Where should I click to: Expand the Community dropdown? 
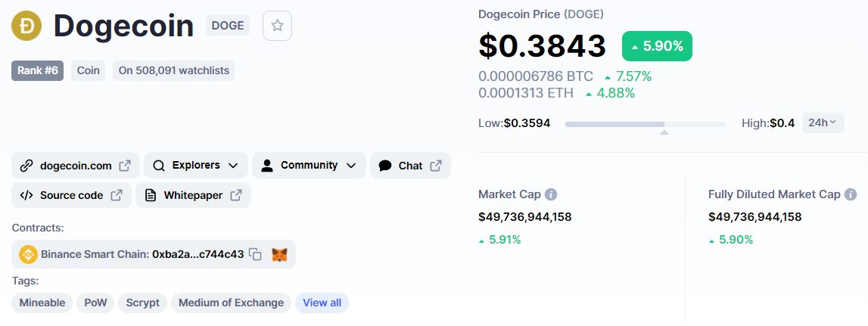click(309, 166)
